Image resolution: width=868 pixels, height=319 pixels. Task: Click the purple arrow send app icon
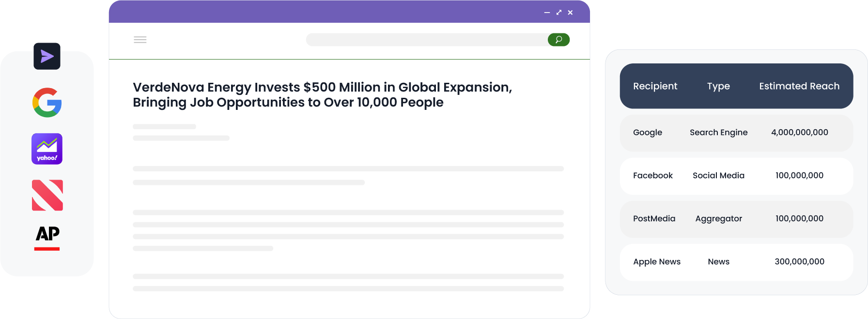(x=47, y=56)
